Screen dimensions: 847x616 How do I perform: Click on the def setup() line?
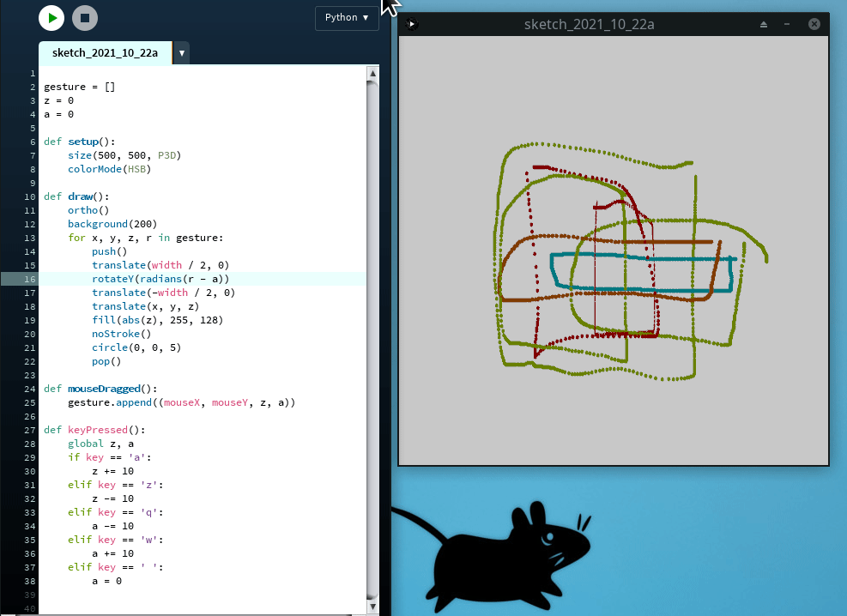pyautogui.click(x=80, y=142)
